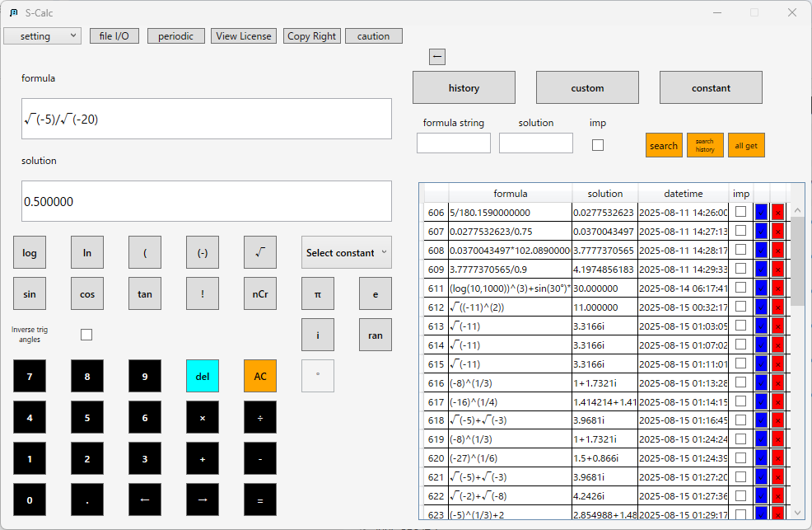This screenshot has width=812, height=530.
Task: Click the solution search field
Action: [x=536, y=143]
